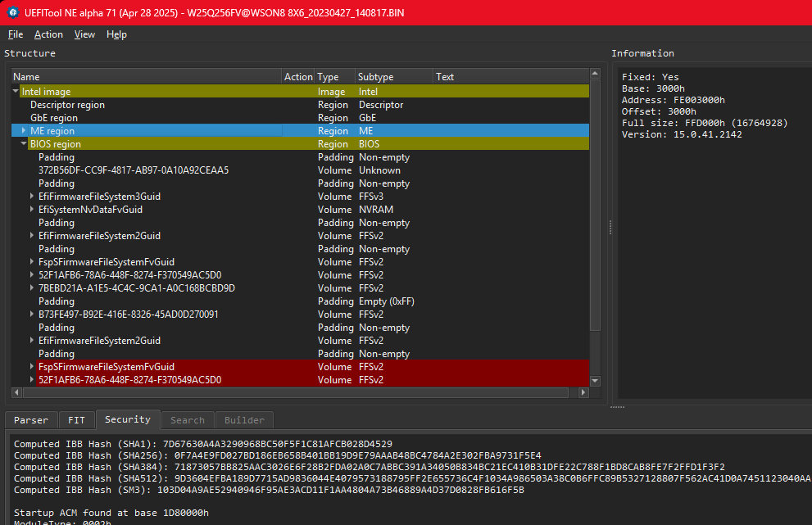Image resolution: width=812 pixels, height=525 pixels.
Task: Open the Action menu
Action: pyautogui.click(x=48, y=34)
